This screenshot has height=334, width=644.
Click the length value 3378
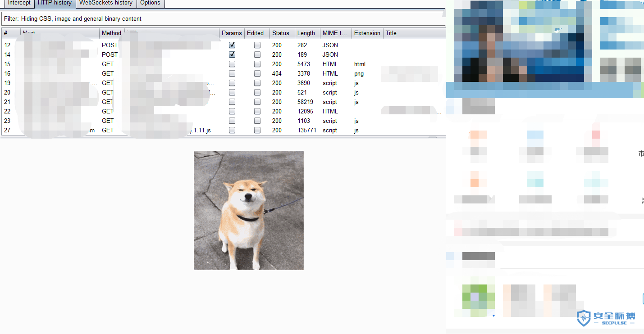tap(304, 73)
